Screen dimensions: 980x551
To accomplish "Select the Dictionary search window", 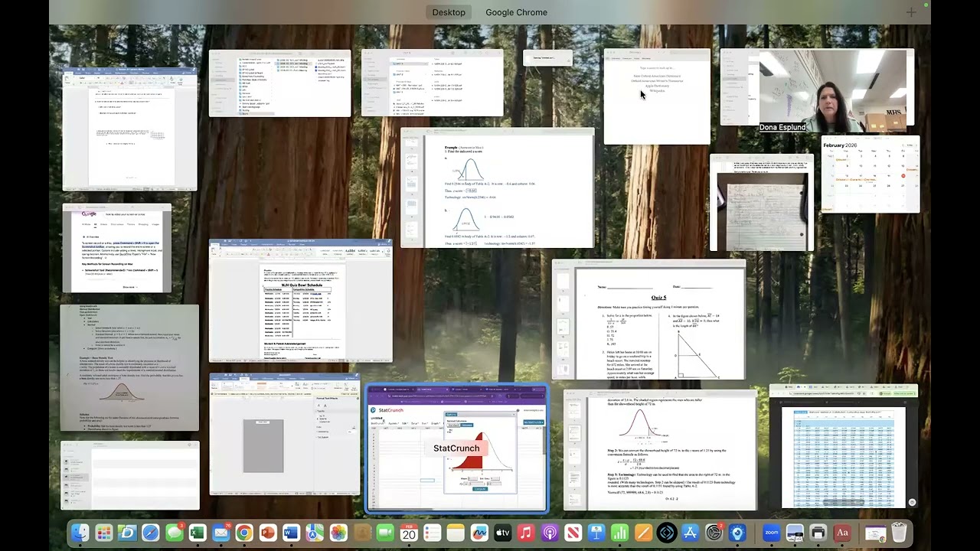I will coord(657,97).
